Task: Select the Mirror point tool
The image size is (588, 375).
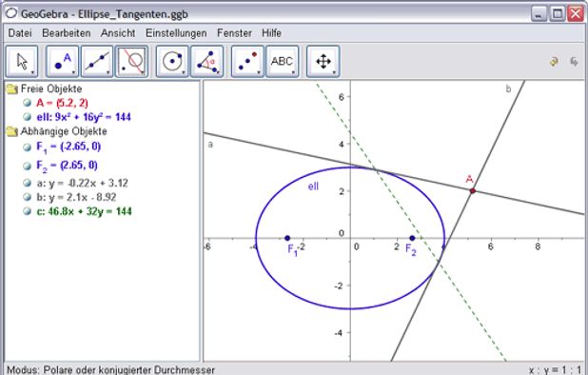Action: [x=247, y=62]
